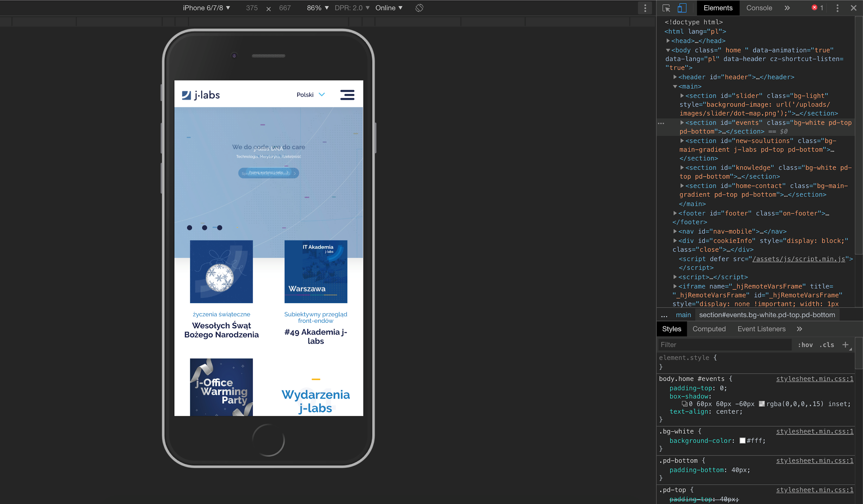The width and height of the screenshot is (863, 504).
Task: Click the new style rule plus icon
Action: click(845, 345)
